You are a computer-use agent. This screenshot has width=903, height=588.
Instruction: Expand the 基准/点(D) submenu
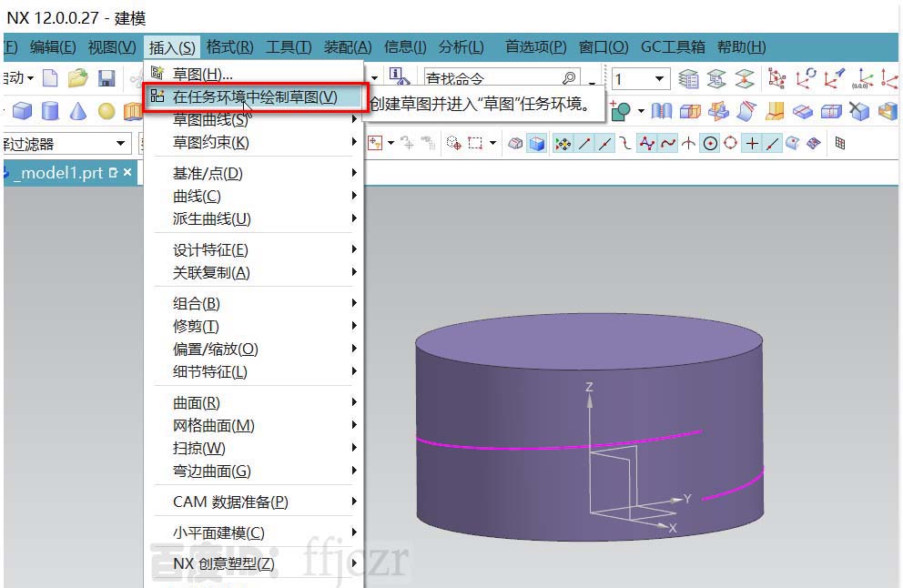point(353,172)
